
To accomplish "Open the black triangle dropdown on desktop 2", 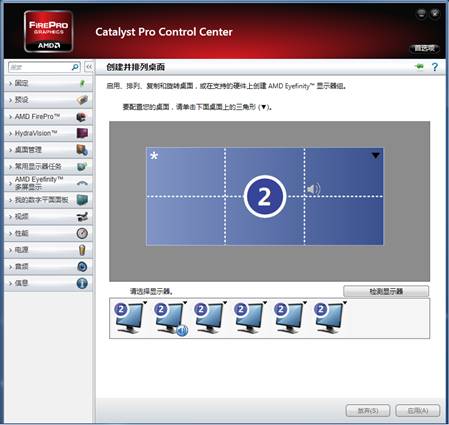I will (376, 156).
